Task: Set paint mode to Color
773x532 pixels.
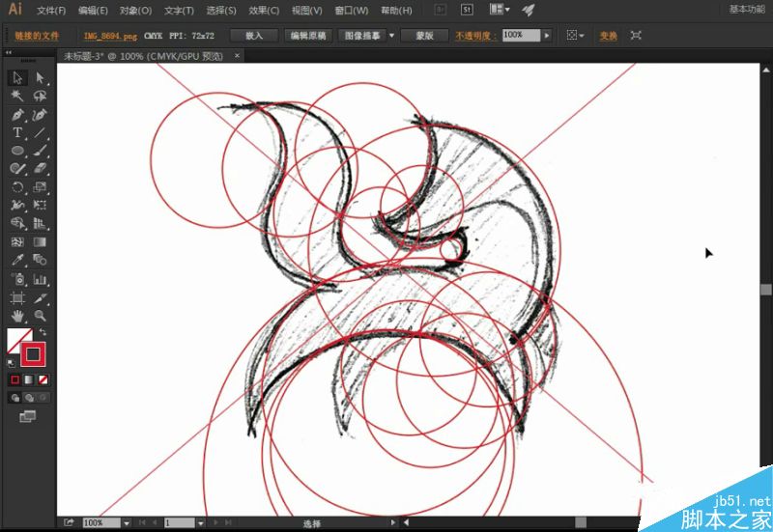Action: tap(14, 379)
